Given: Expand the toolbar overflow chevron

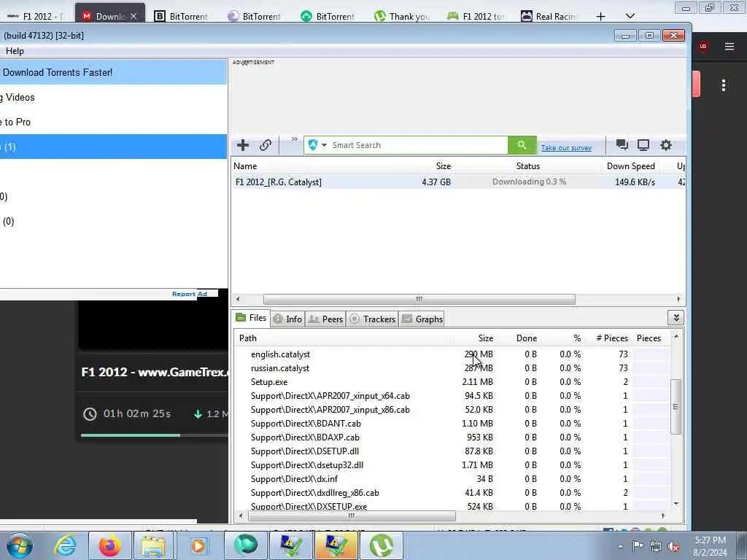Looking at the screenshot, I should point(295,139).
